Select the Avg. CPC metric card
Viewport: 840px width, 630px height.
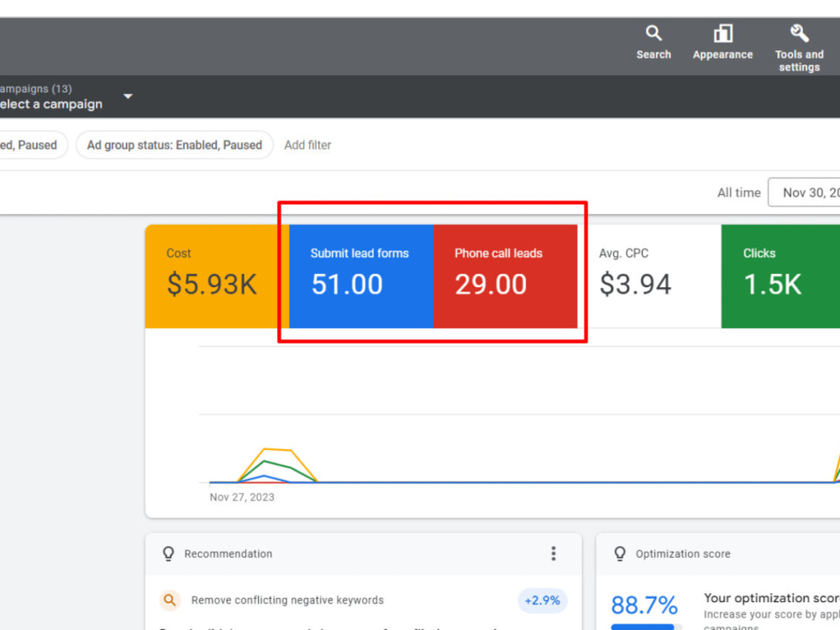(649, 276)
